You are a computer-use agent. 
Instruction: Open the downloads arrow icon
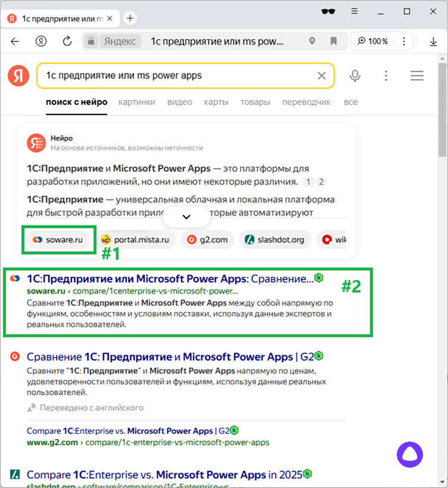click(x=433, y=41)
